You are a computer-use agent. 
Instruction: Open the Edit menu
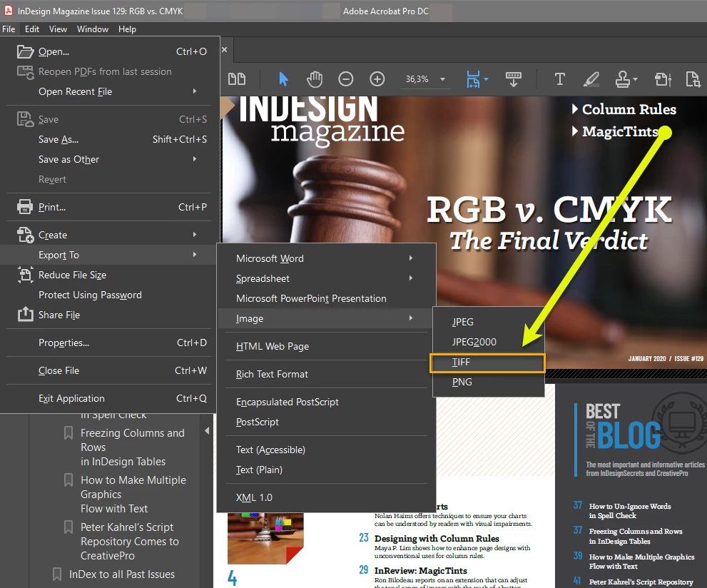pyautogui.click(x=32, y=29)
